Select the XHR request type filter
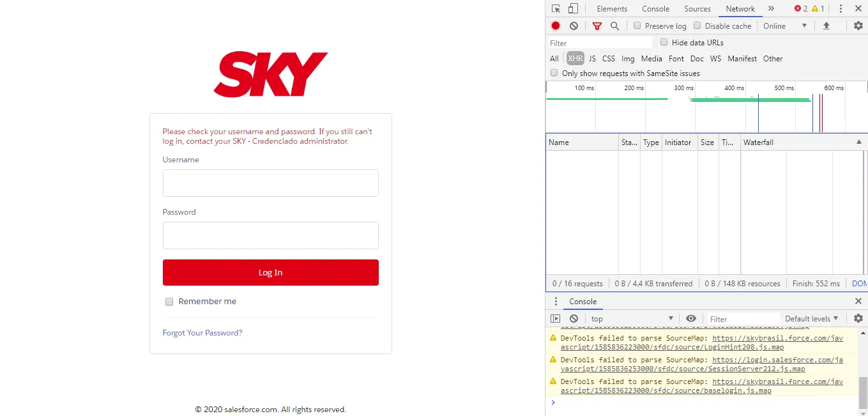The image size is (868, 416). click(575, 58)
